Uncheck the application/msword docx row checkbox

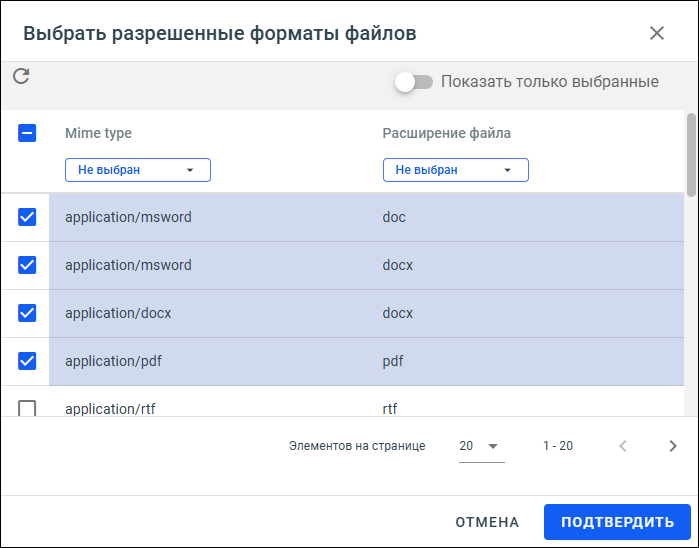[27, 265]
